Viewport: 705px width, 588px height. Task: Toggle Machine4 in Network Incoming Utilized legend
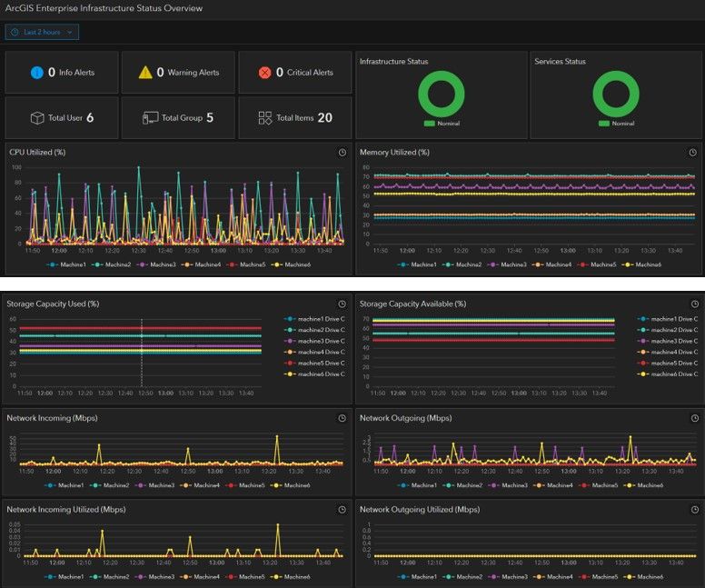[x=200, y=577]
